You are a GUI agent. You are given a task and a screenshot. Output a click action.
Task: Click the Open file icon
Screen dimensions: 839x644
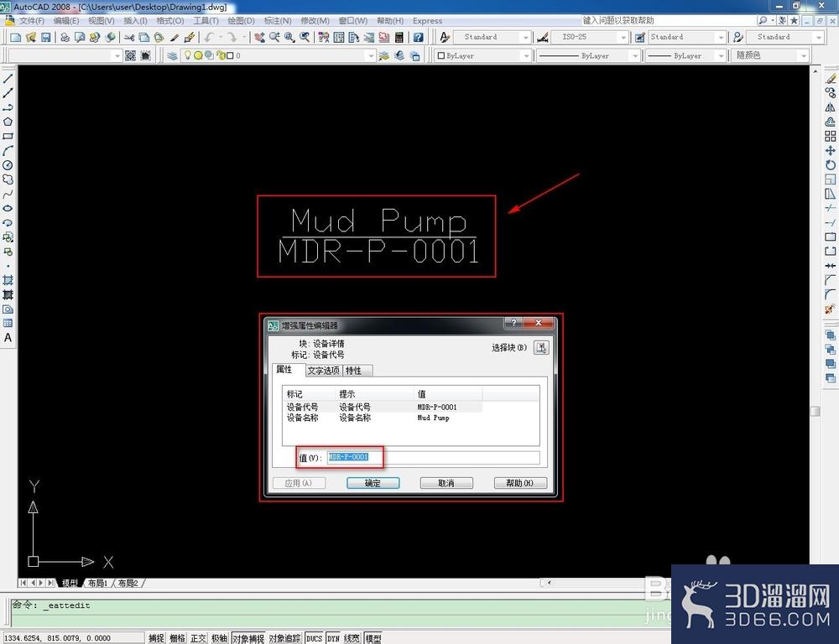click(x=30, y=38)
